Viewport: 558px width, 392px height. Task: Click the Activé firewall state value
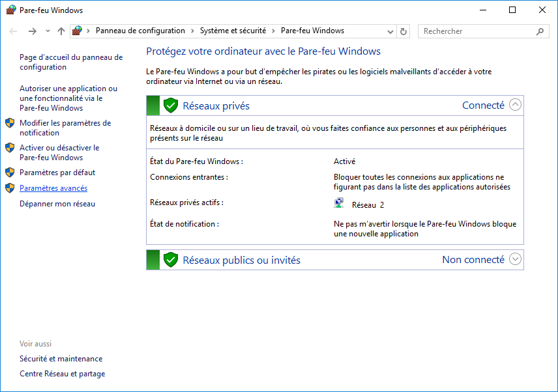point(344,161)
